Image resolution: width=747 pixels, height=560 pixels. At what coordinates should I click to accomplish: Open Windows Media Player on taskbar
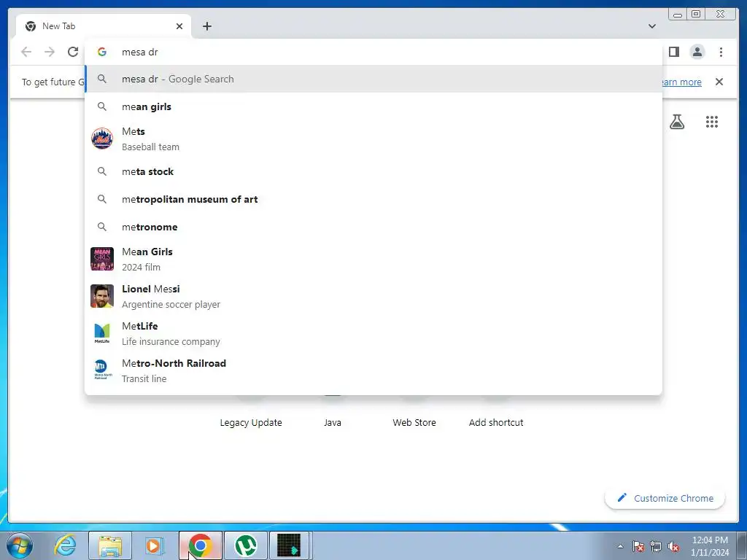(x=154, y=545)
